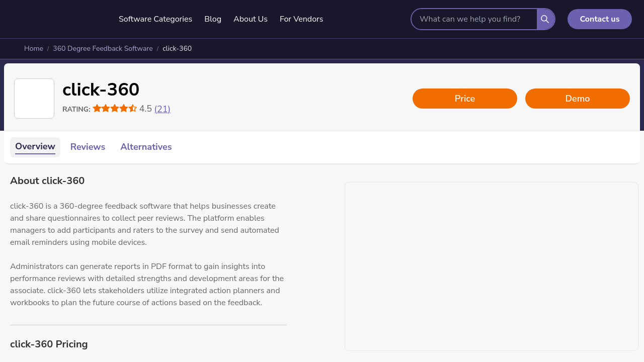The height and width of the screenshot is (362, 644).
Task: Click the empty media panel beside About section
Action: [x=492, y=266]
